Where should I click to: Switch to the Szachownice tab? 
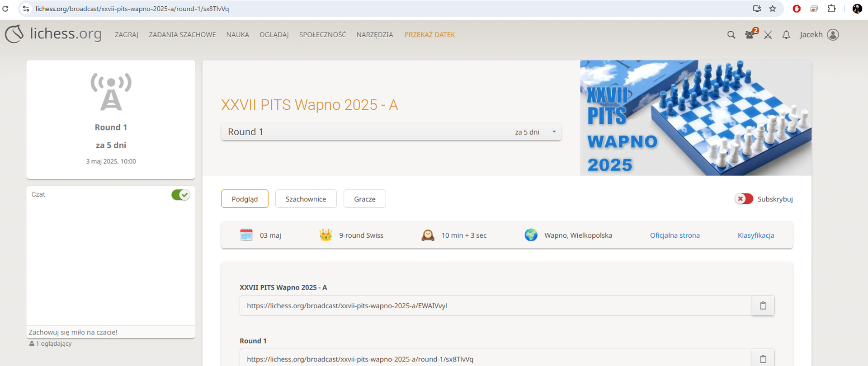point(306,199)
